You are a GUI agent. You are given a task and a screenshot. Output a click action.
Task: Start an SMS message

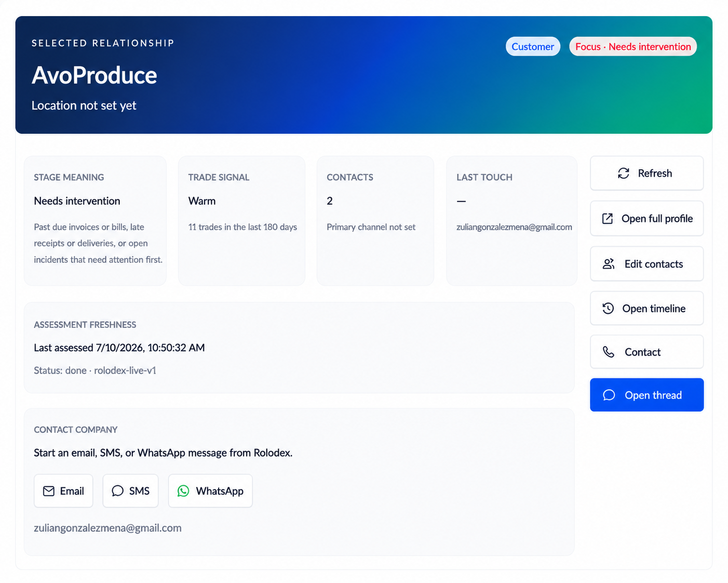[130, 491]
